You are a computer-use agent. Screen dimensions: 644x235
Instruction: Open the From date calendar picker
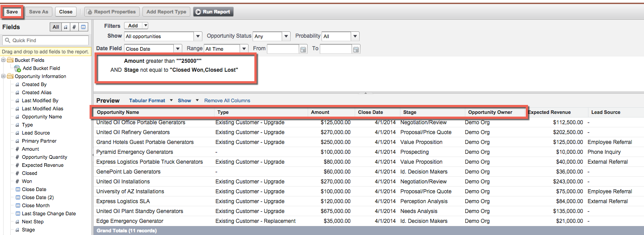pyautogui.click(x=303, y=49)
